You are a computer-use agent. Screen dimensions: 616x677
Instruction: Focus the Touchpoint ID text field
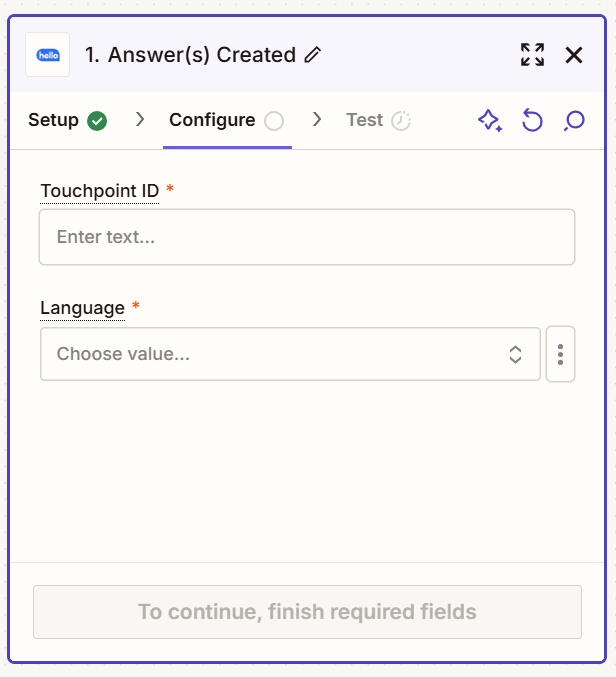(306, 237)
